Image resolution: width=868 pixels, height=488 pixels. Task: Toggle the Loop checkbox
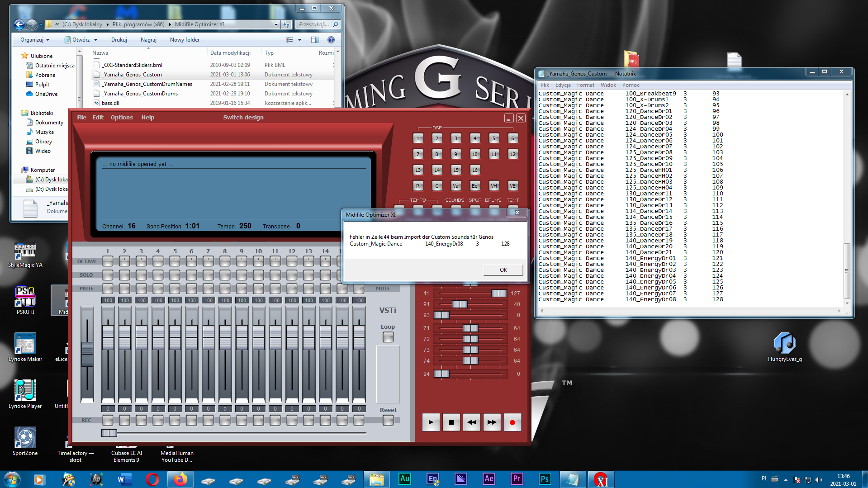(388, 337)
